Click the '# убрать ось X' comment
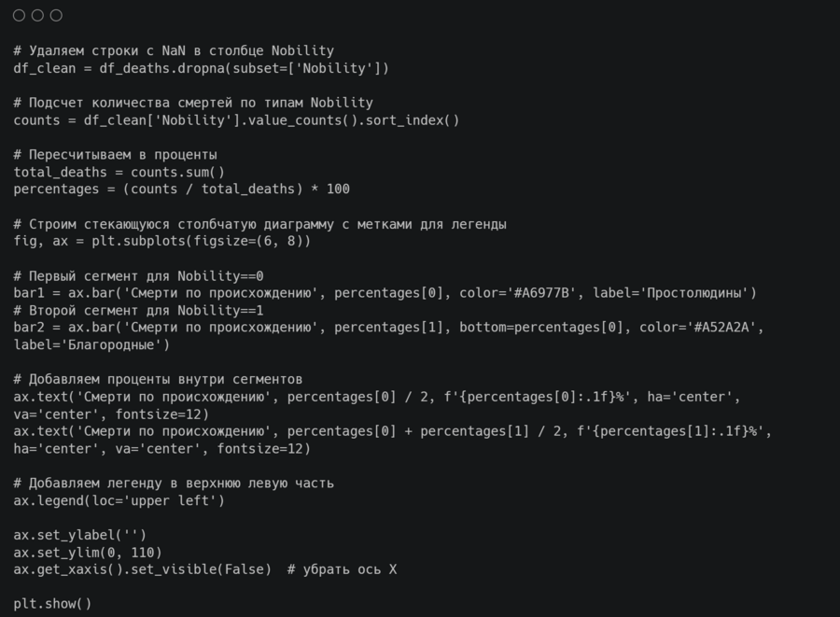 [x=342, y=569]
